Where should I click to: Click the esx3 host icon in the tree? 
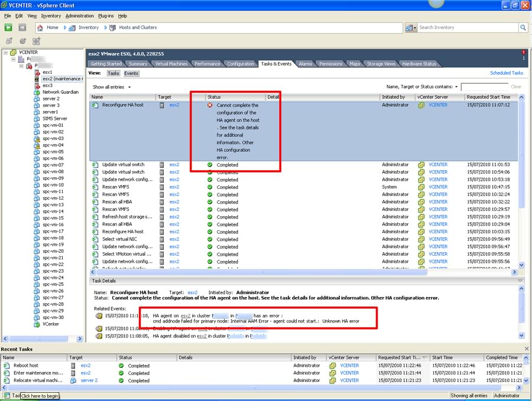[x=37, y=86]
